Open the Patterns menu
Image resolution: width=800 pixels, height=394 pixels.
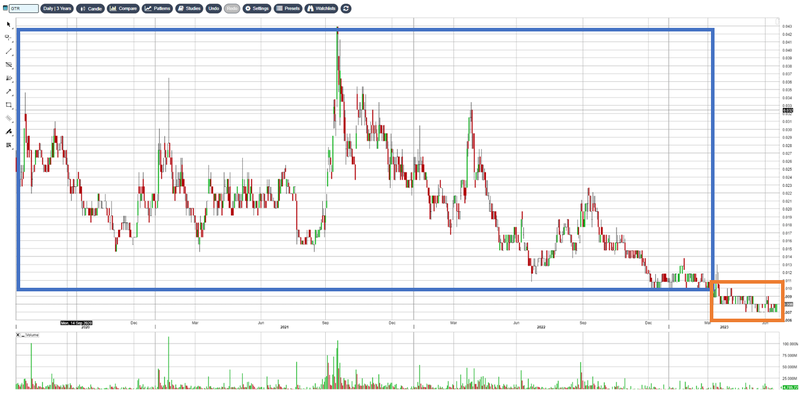point(157,9)
